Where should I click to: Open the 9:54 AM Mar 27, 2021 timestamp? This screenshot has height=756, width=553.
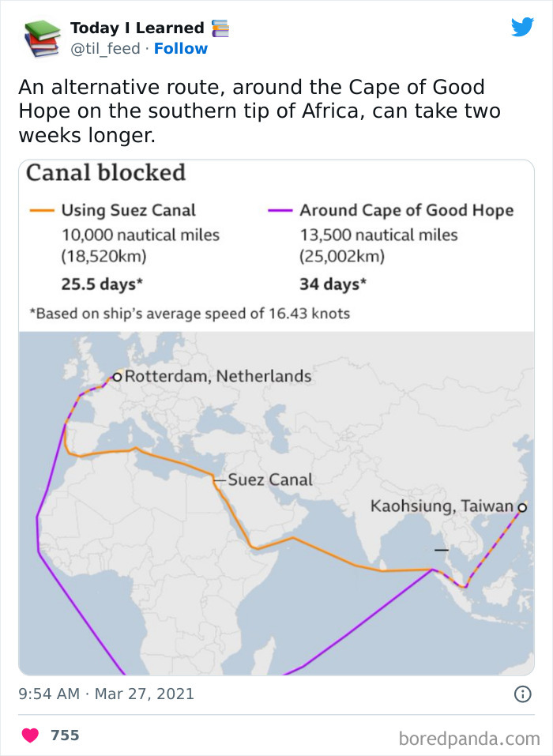[107, 694]
